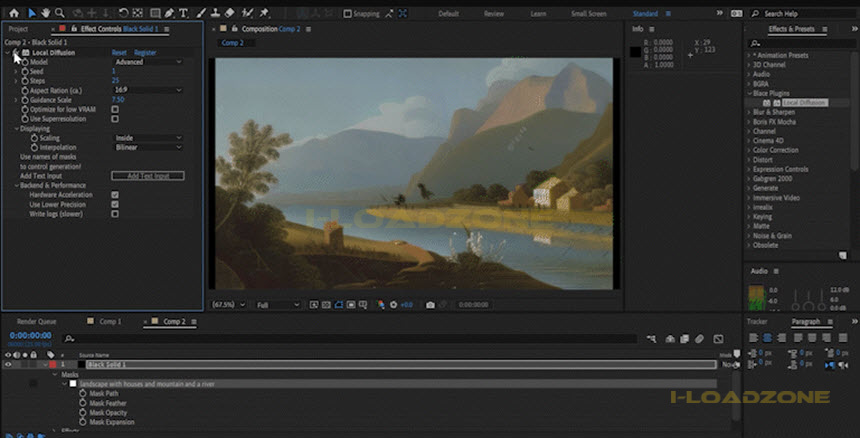Disable Hardware Acceleration checkbox

[x=115, y=195]
